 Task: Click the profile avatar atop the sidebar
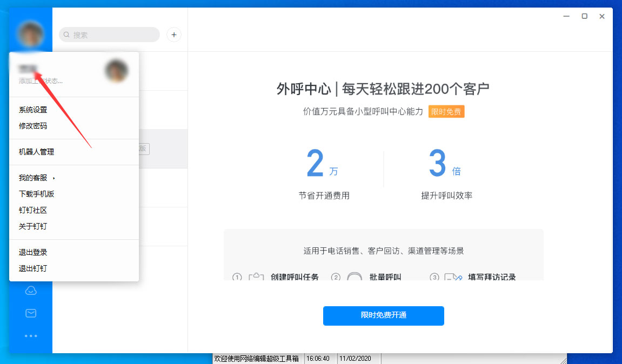click(30, 33)
